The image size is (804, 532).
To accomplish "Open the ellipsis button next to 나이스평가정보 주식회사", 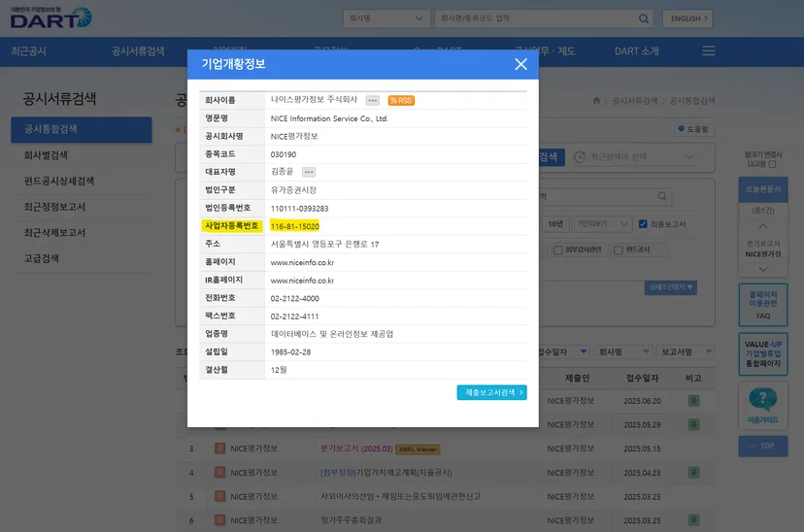I will tap(373, 100).
